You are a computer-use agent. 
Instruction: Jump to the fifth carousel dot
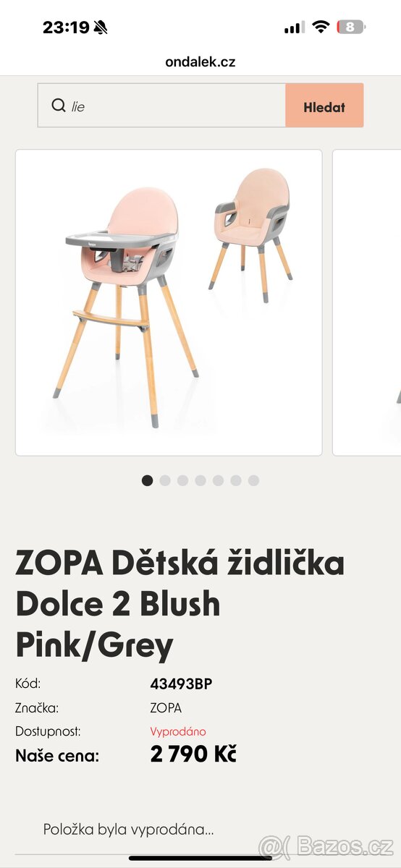(x=218, y=480)
